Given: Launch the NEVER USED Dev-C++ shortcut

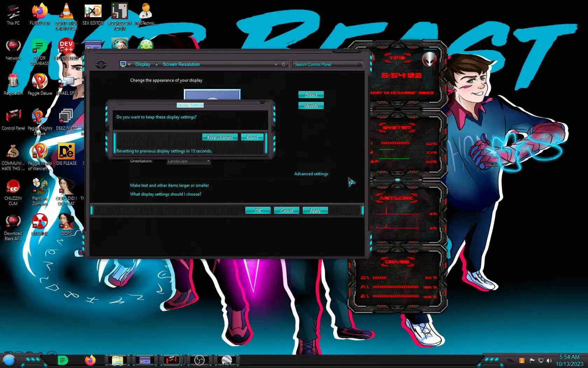Looking at the screenshot, I should (x=66, y=49).
